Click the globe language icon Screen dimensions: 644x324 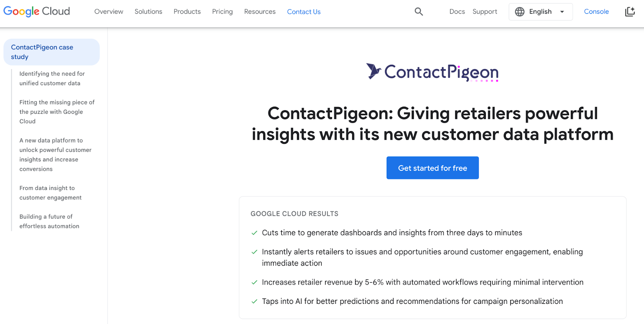click(x=520, y=12)
